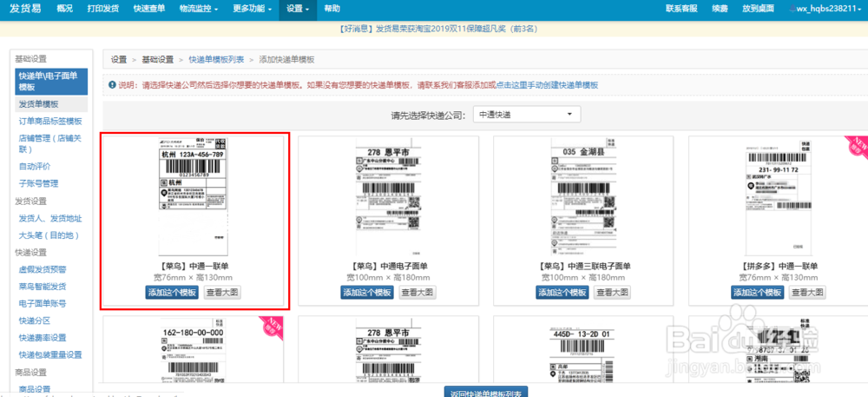Open 订单商品标签模板 in sidebar

click(50, 122)
